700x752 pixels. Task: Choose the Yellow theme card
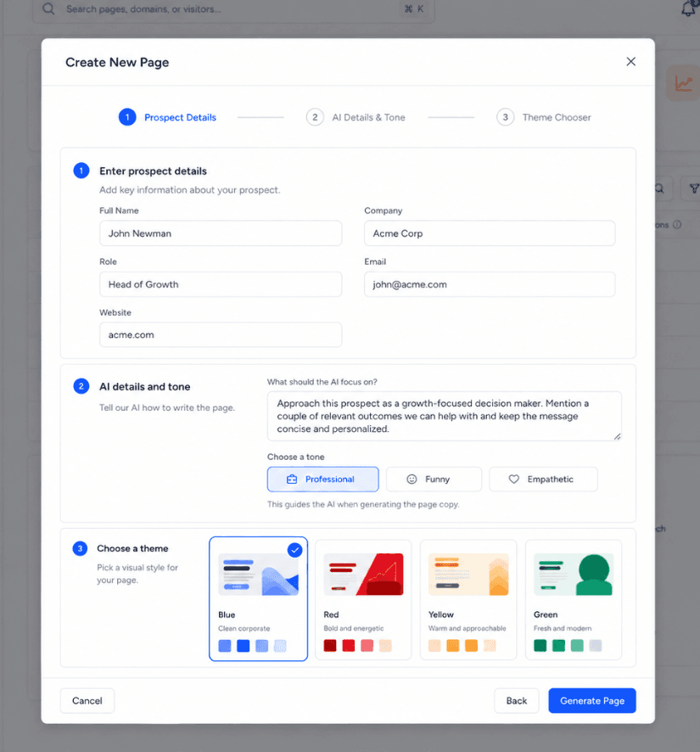point(468,599)
